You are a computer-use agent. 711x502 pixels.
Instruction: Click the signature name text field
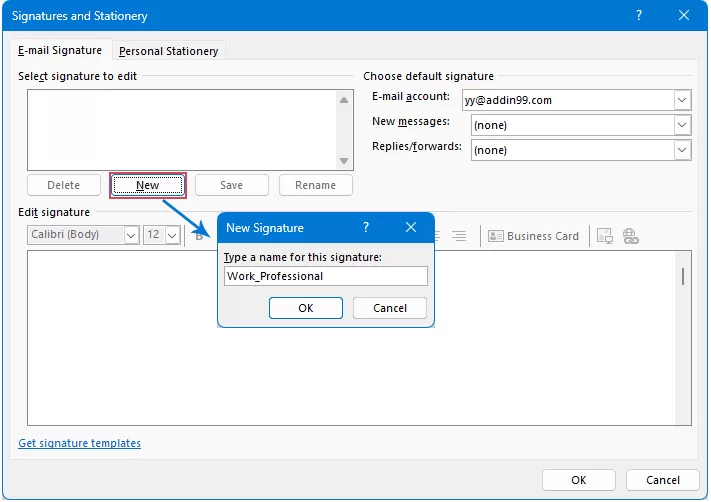coord(325,276)
